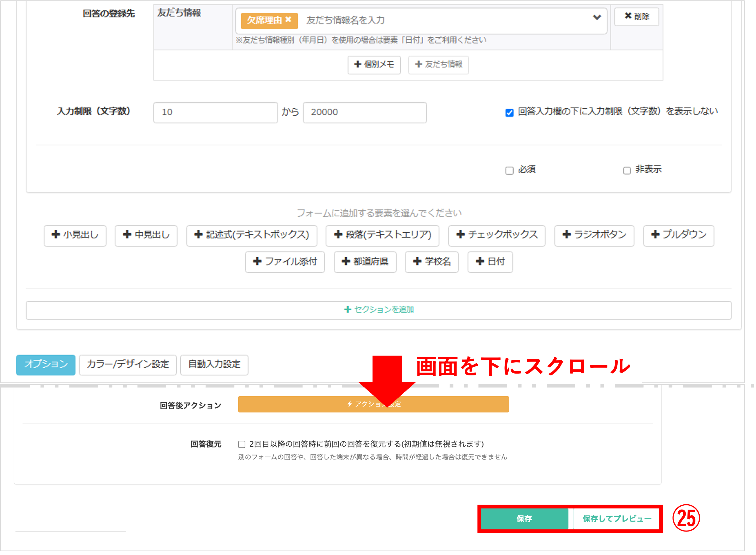The image size is (756, 555).
Task: Click the 削除 delete button
Action: coord(636,16)
